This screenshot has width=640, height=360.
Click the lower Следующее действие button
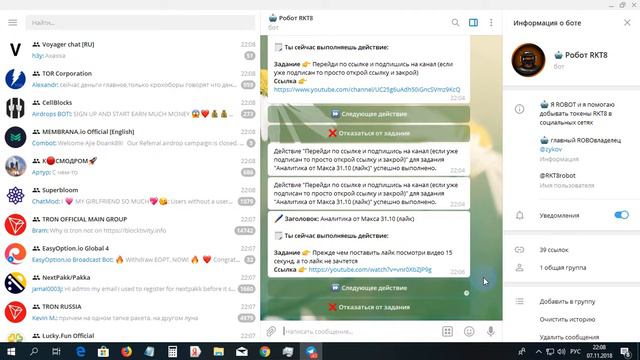[369, 288]
